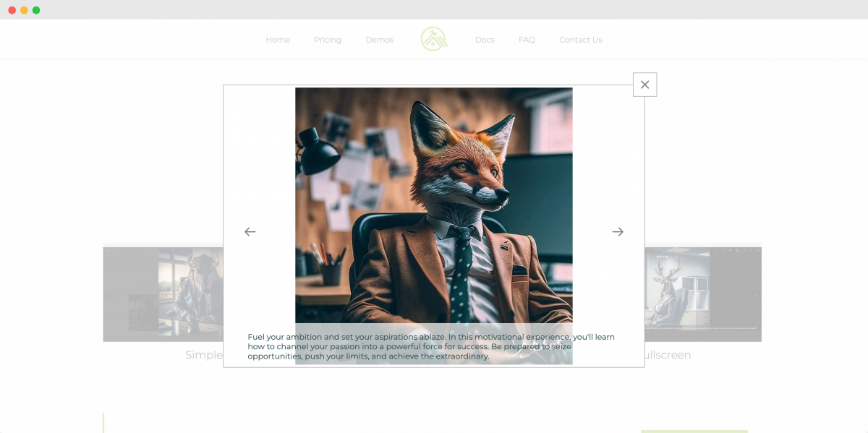Go to the previous slide arrow
Screen dimensions: 868x433
click(x=250, y=232)
